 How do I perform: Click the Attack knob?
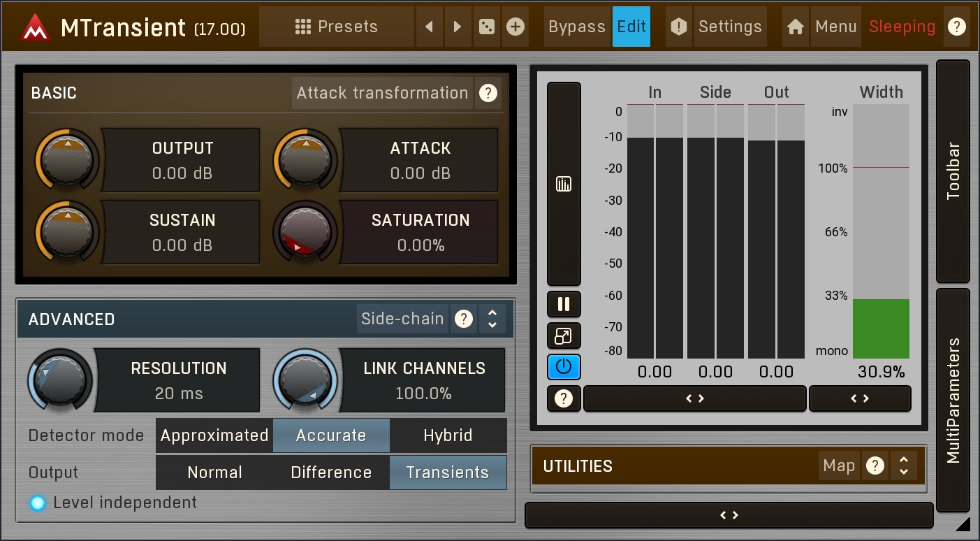click(305, 159)
